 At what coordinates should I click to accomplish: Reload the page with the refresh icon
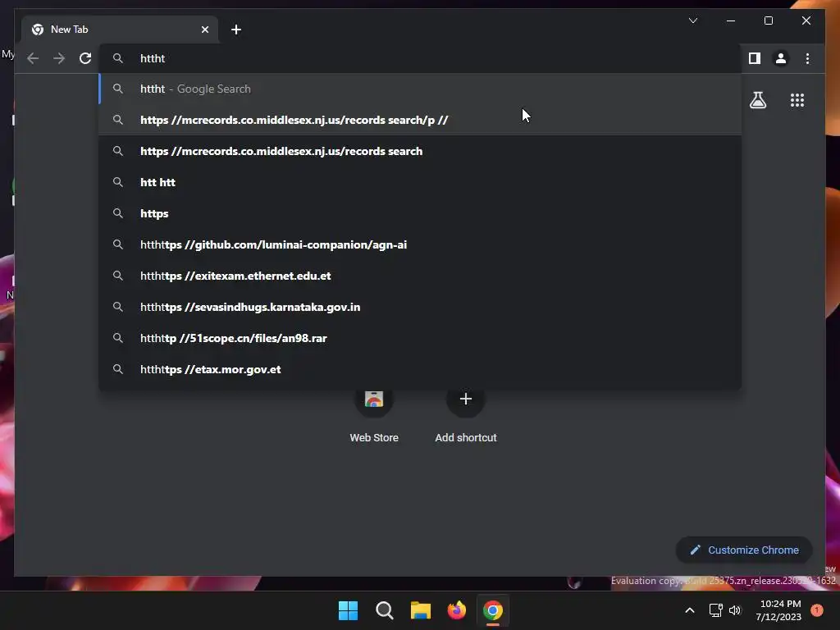[x=85, y=58]
